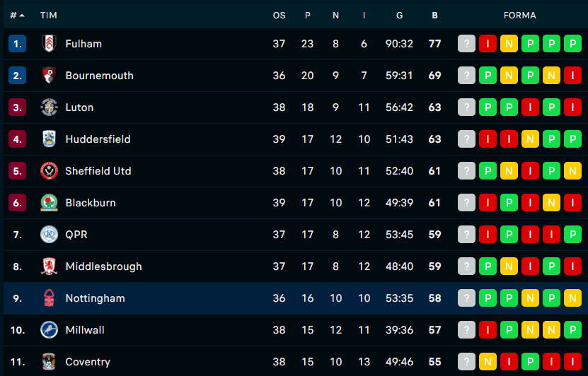Sort by OS matches played header
This screenshot has height=376, width=588.
coord(279,16)
